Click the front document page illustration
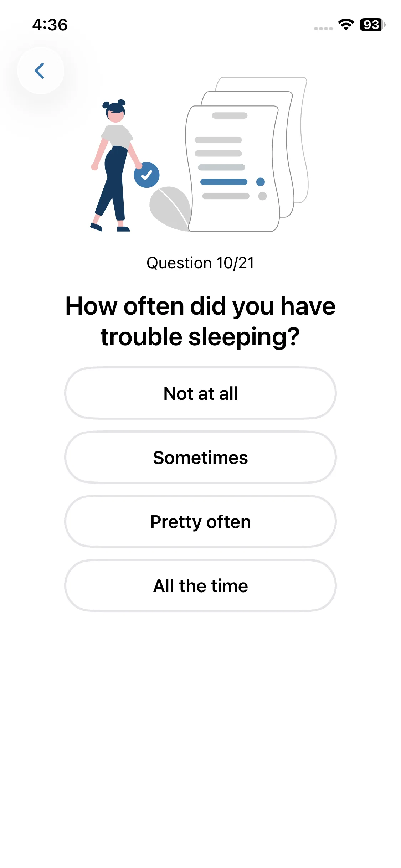Image resolution: width=401 pixels, height=868 pixels. point(232,214)
